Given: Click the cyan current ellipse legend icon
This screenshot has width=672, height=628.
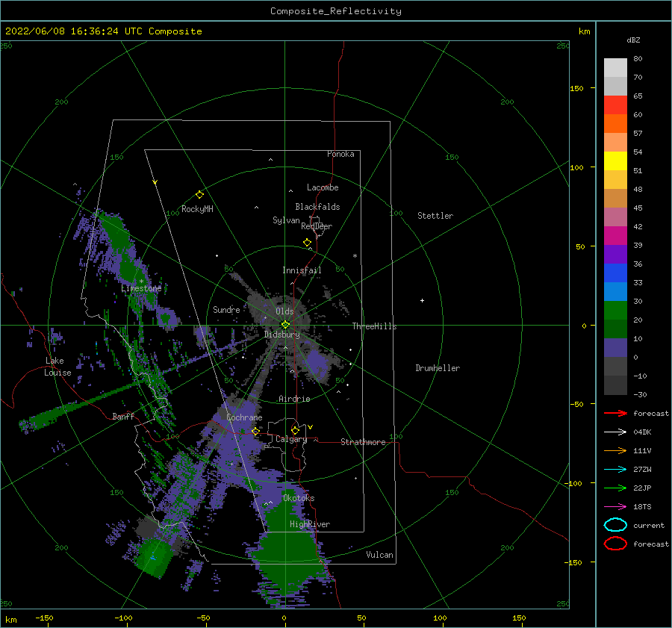Looking at the screenshot, I should (615, 525).
